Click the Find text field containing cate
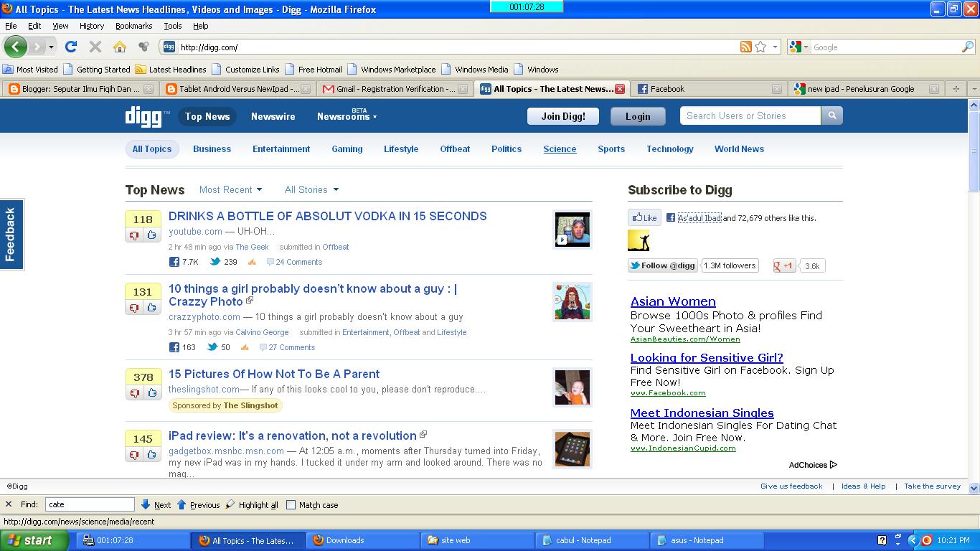This screenshot has width=980, height=551. (90, 504)
